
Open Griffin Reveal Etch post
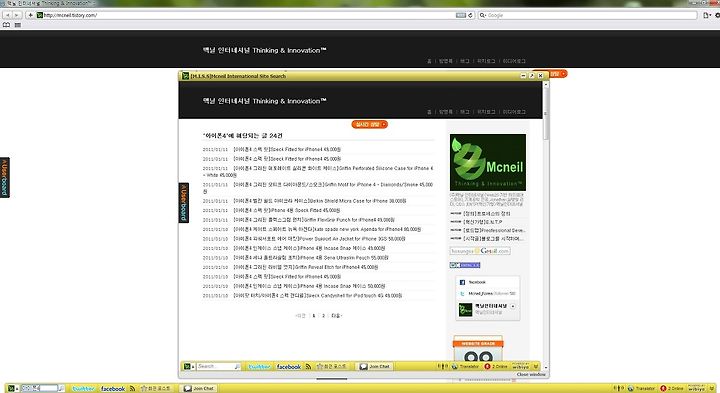click(306, 267)
